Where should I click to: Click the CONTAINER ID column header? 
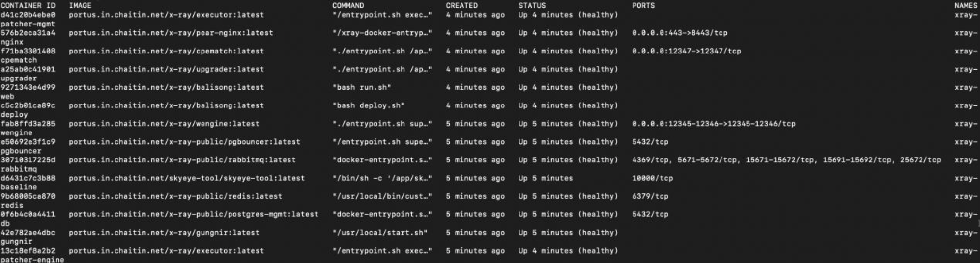28,5
